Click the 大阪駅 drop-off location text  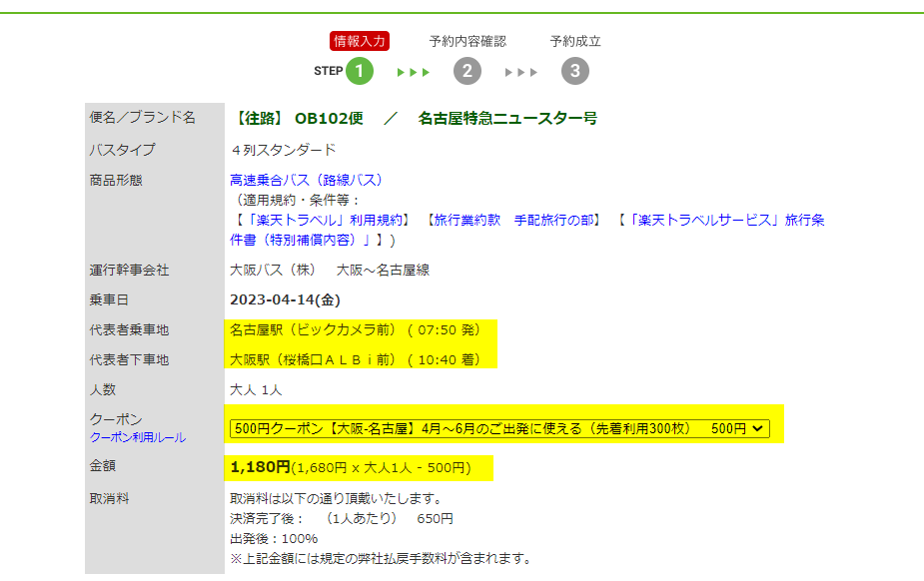[x=355, y=359]
